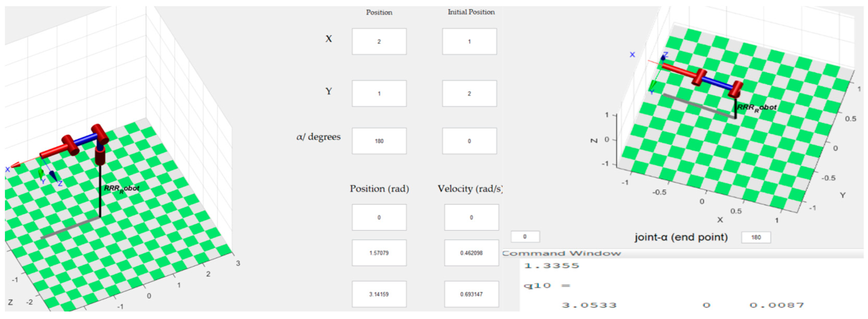This screenshot has height=319, width=868.
Task: Click the Command Window title
Action: pos(561,253)
